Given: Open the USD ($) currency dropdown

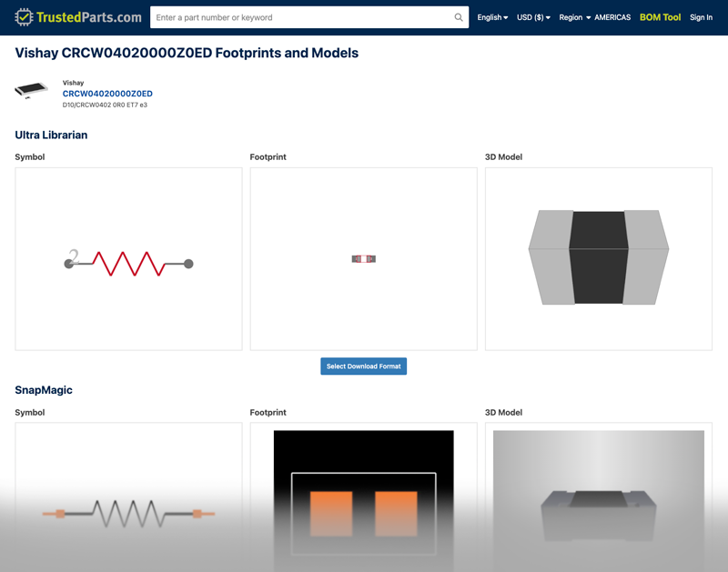Looking at the screenshot, I should (x=533, y=17).
